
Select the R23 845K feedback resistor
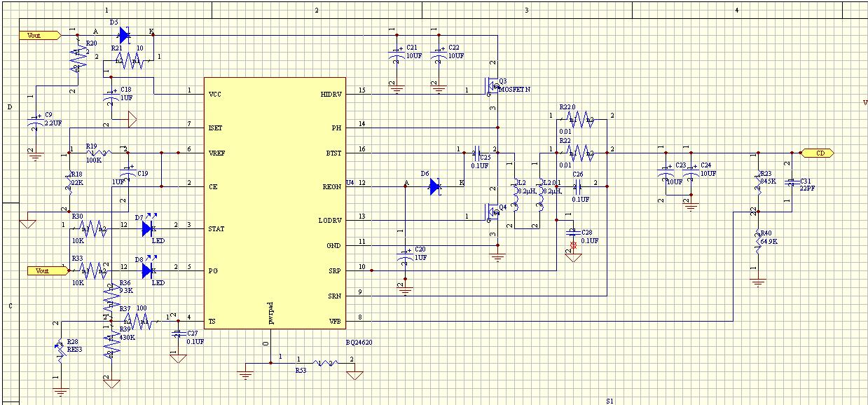(757, 181)
